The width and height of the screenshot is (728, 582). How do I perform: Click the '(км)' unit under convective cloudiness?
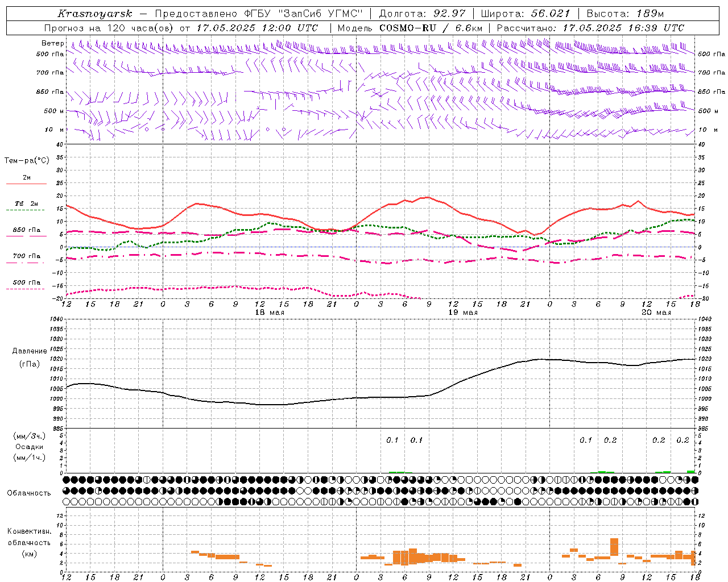pos(29,554)
